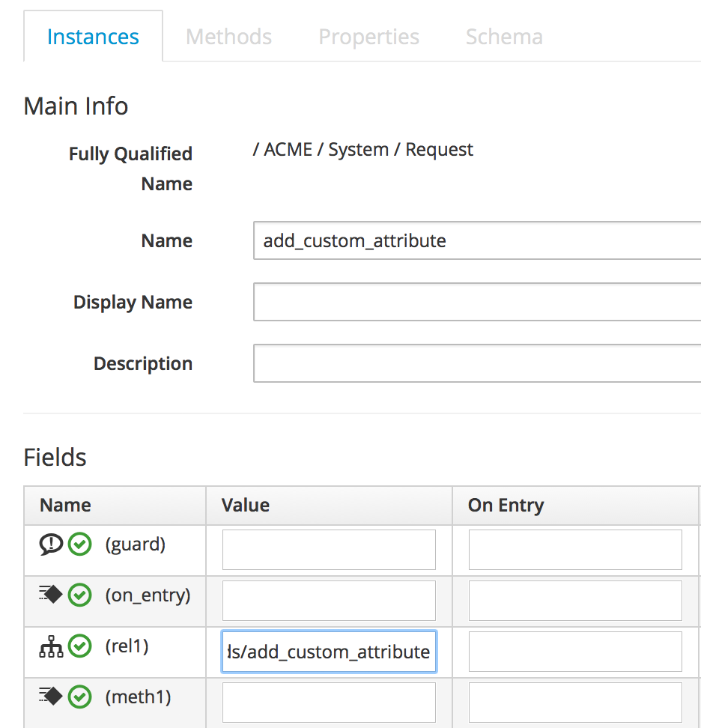This screenshot has height=728, width=701.
Task: Click the guard field speech-bubble icon
Action: (x=51, y=545)
